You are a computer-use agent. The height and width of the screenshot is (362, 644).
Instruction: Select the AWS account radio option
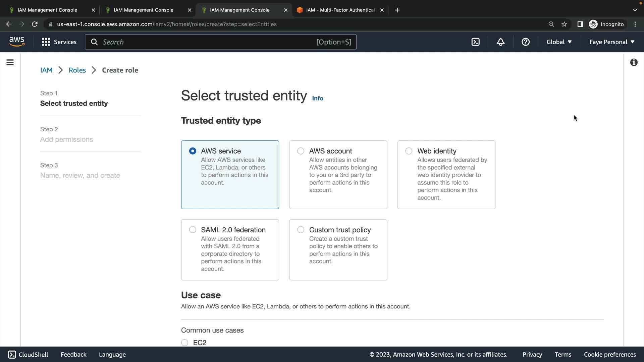click(301, 151)
